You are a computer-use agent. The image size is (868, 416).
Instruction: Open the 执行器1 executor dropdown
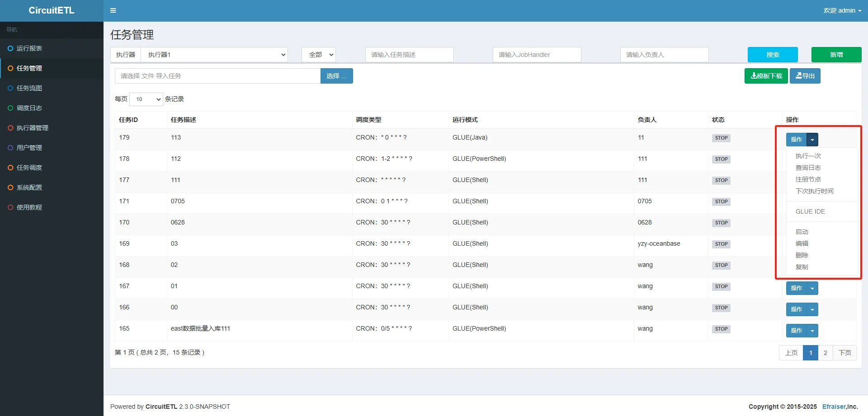(214, 55)
